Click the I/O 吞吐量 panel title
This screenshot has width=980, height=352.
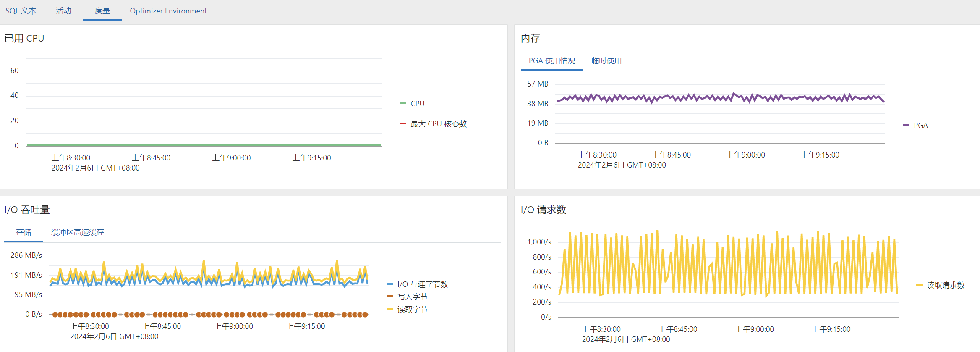pyautogui.click(x=27, y=210)
